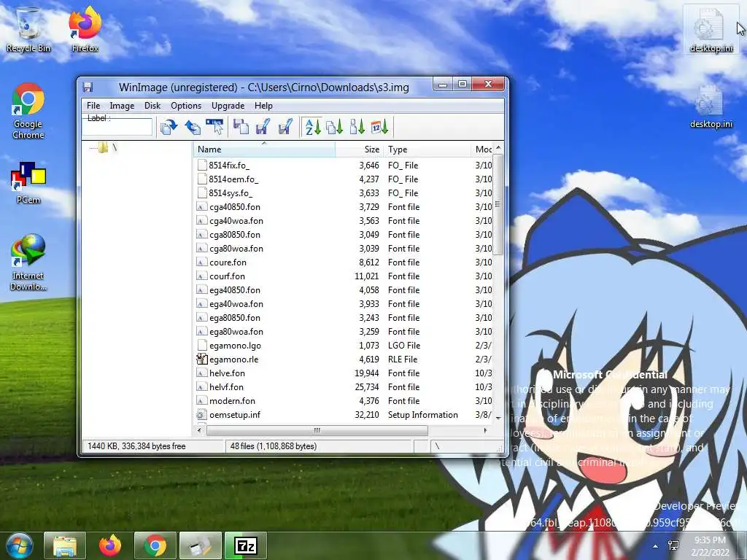The height and width of the screenshot is (560, 747).
Task: Open 7-Zip from the taskbar
Action: (x=246, y=545)
